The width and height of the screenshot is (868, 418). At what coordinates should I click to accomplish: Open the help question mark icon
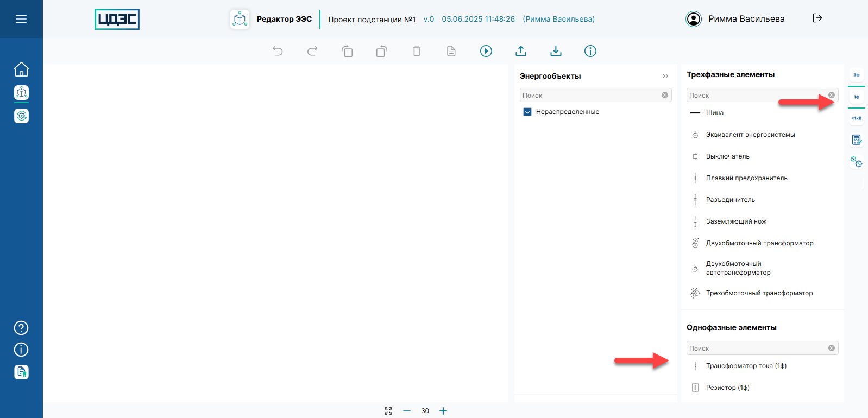click(21, 328)
